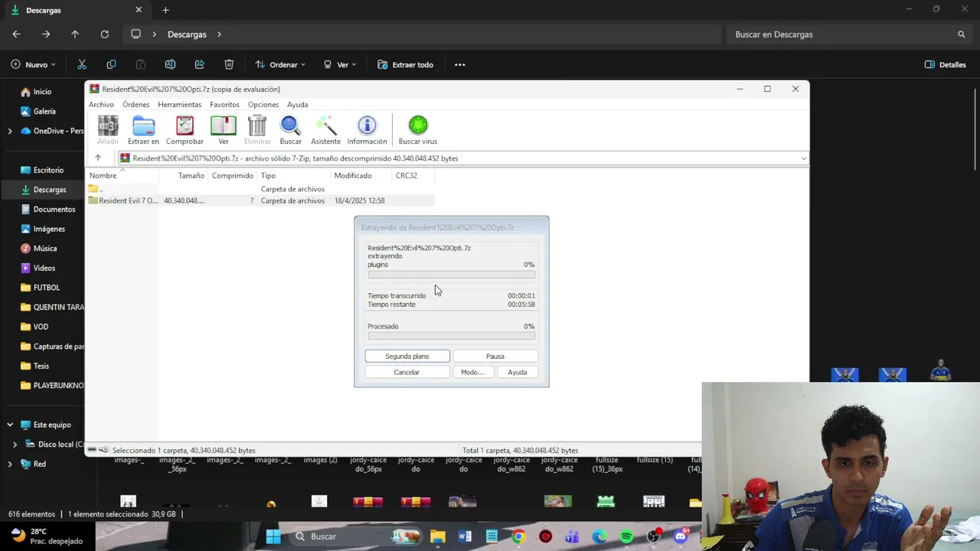
Task: Sort by the Modificado column in WinRAR
Action: pos(360,175)
